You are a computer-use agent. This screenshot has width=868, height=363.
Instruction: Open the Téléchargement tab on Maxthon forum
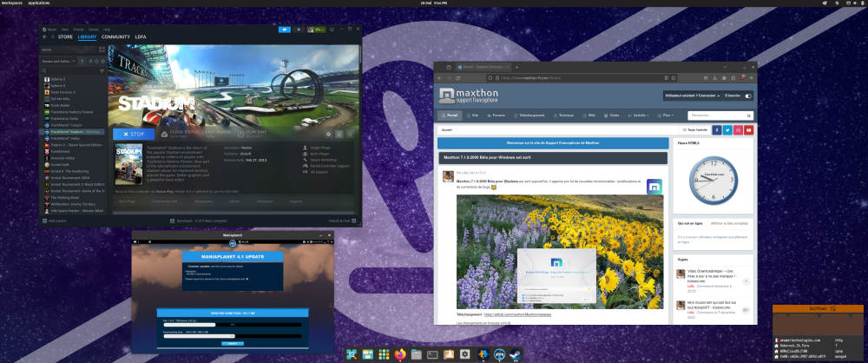pos(531,115)
